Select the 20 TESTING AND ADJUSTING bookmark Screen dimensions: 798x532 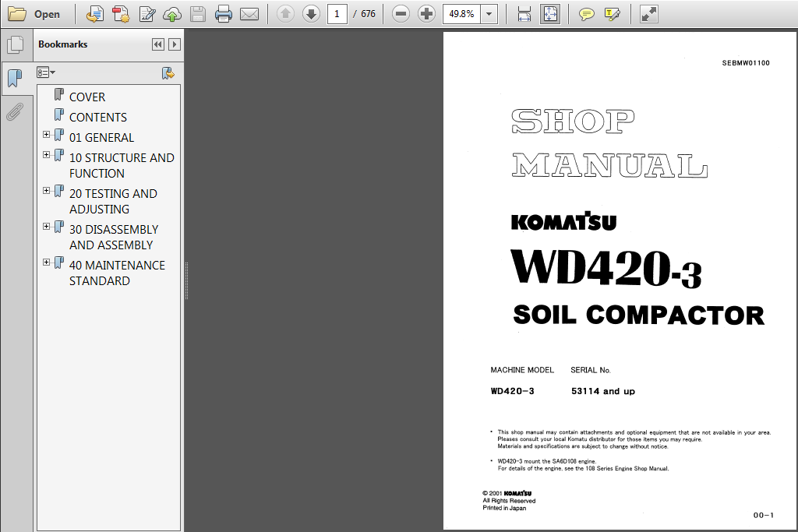click(113, 202)
